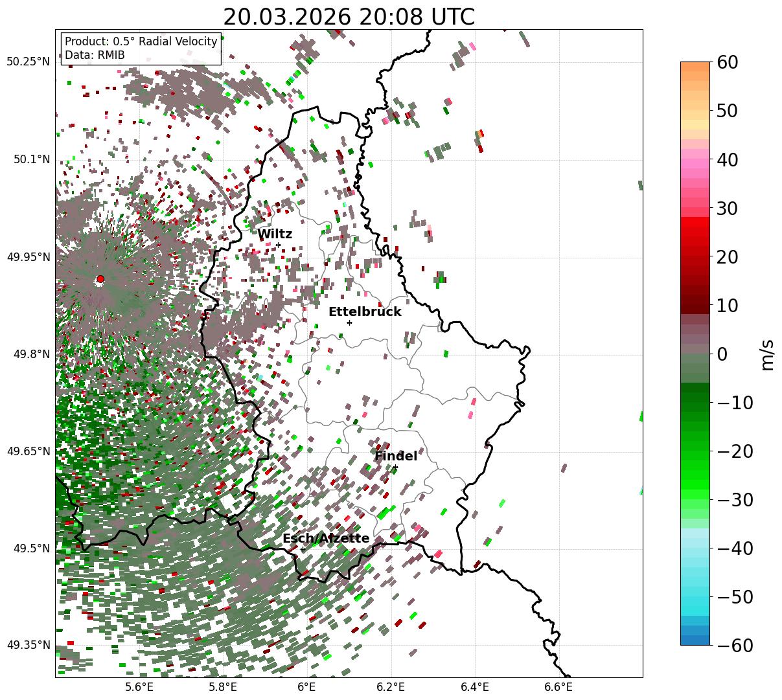Click the colorbar tick label −10
The height and width of the screenshot is (700, 782).
[735, 402]
